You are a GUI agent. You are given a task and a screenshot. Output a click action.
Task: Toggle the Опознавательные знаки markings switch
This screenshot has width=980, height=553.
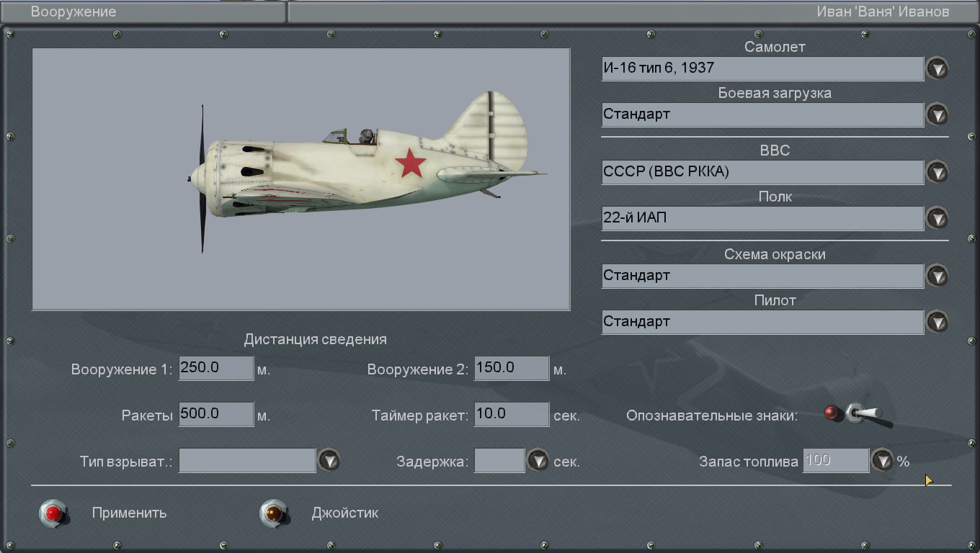(859, 414)
